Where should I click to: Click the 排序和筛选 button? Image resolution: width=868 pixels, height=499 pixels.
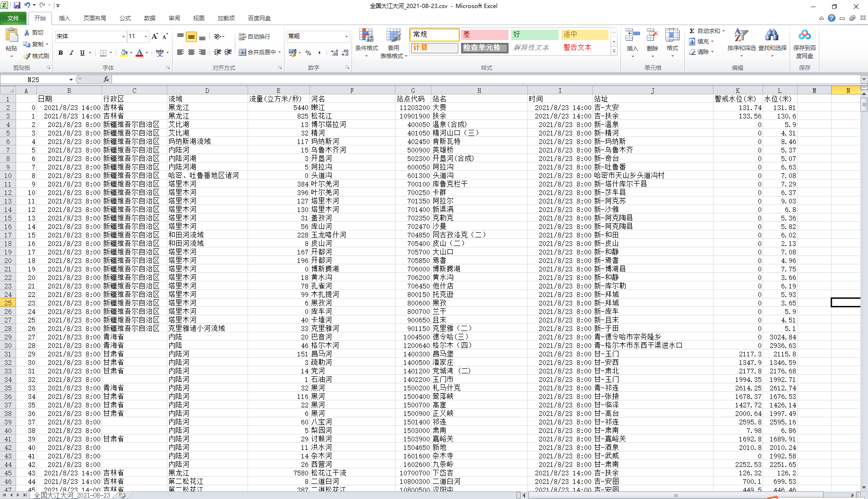742,42
